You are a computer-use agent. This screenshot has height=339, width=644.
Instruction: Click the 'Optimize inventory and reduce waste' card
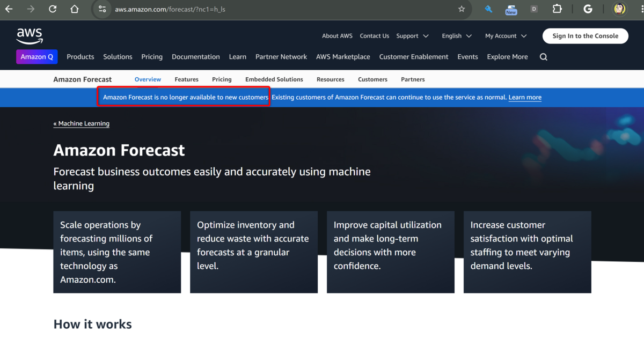(254, 252)
